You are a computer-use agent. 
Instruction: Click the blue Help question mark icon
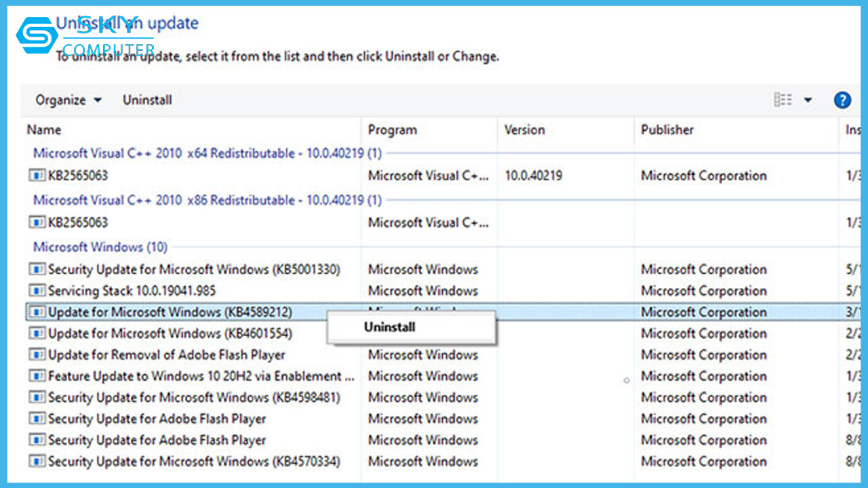pos(843,100)
